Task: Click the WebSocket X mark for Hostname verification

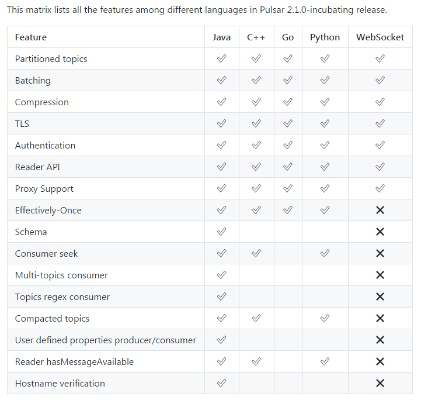Action: pos(380,383)
